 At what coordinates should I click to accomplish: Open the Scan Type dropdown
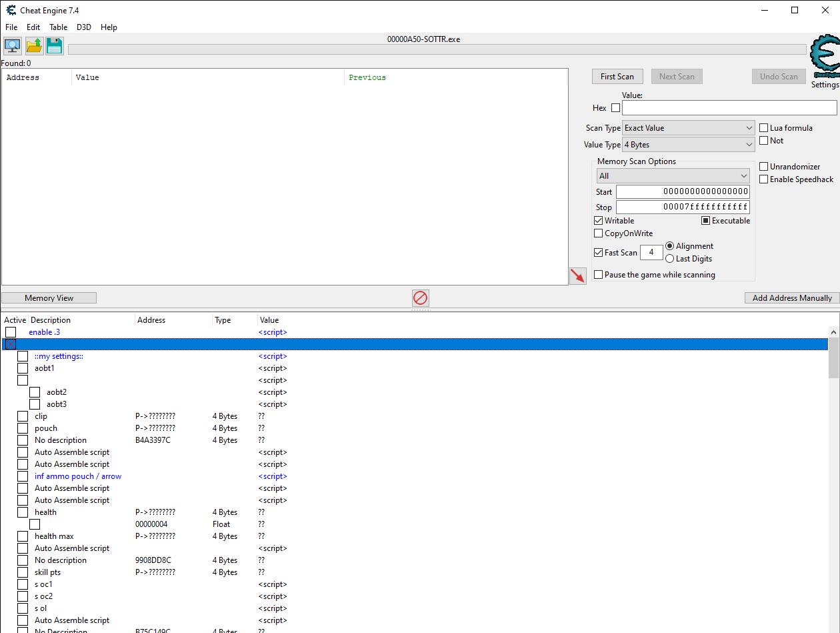pos(688,128)
